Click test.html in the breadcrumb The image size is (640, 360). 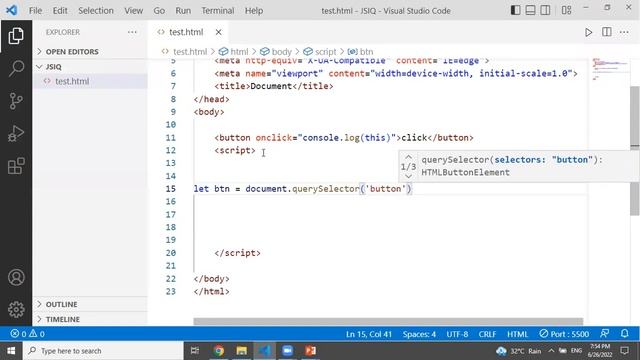(190, 52)
